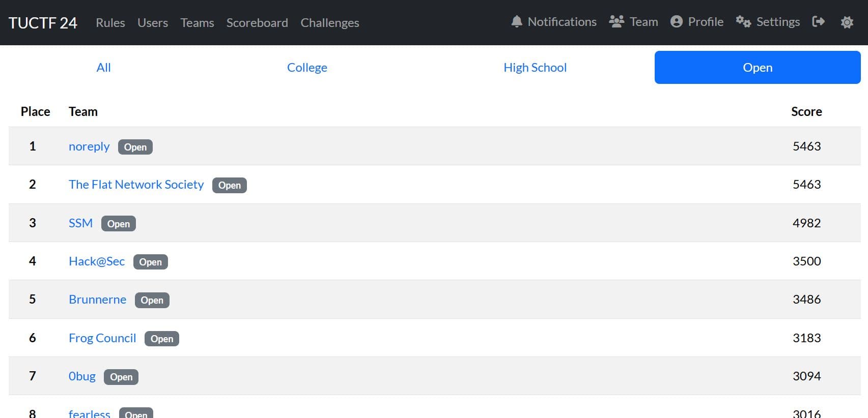This screenshot has height=418, width=868.
Task: Open Settings via the gears icon
Action: click(743, 21)
